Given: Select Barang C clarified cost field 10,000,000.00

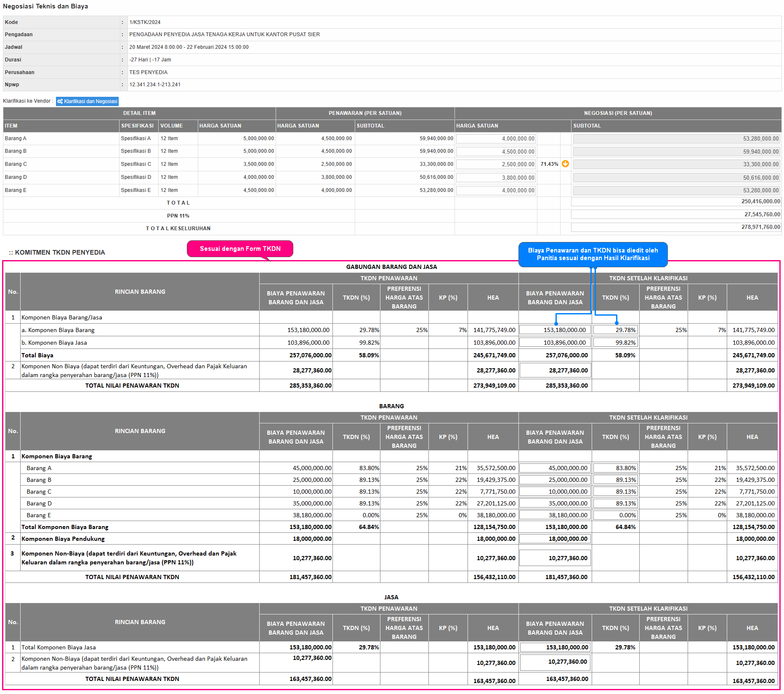Looking at the screenshot, I should pyautogui.click(x=555, y=492).
